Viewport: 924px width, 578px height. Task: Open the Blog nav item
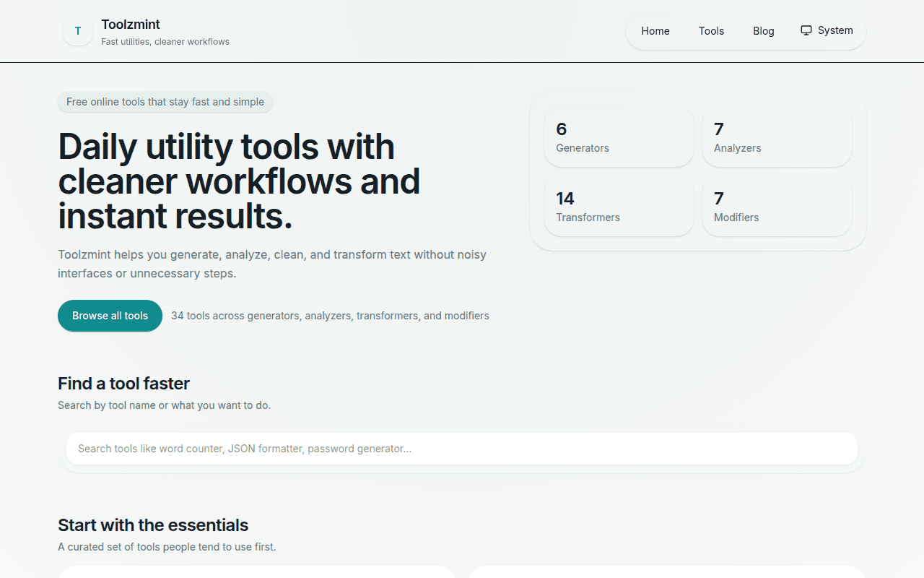(x=763, y=31)
